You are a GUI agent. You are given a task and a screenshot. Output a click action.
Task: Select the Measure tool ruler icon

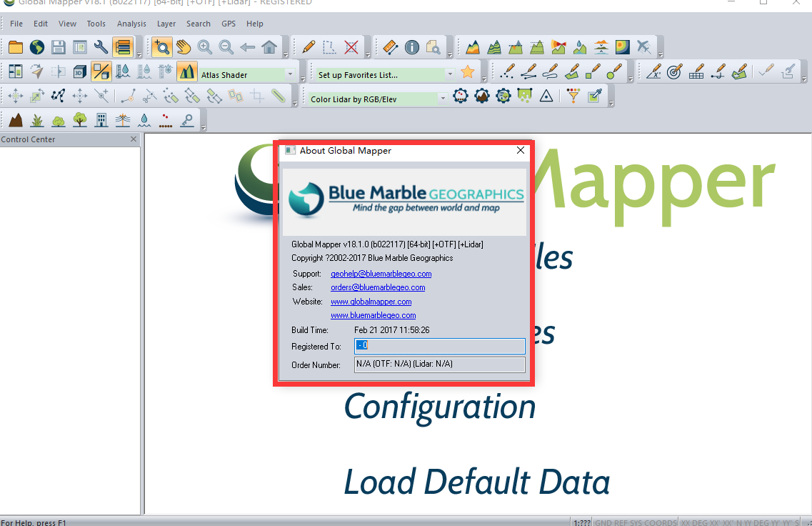(x=390, y=47)
